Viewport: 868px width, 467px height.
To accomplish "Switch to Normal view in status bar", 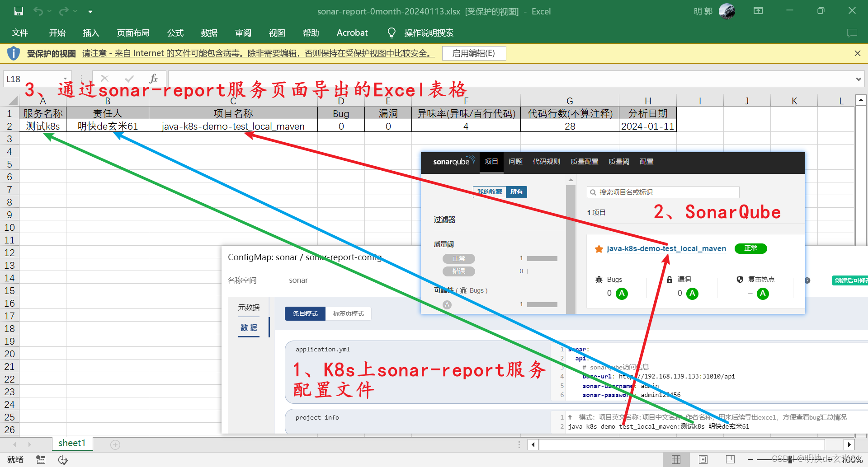I will tap(676, 460).
